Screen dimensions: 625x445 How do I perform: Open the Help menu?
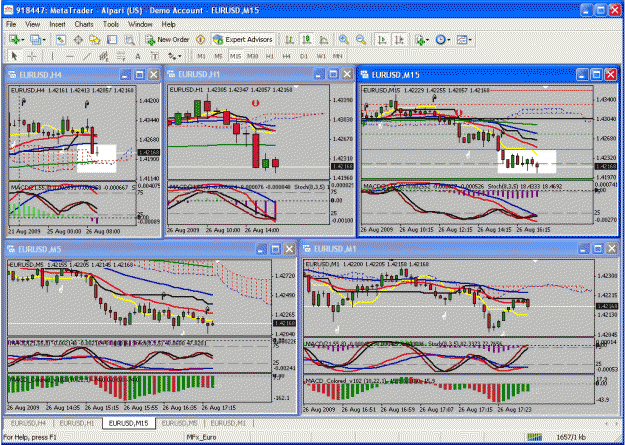tap(169, 24)
